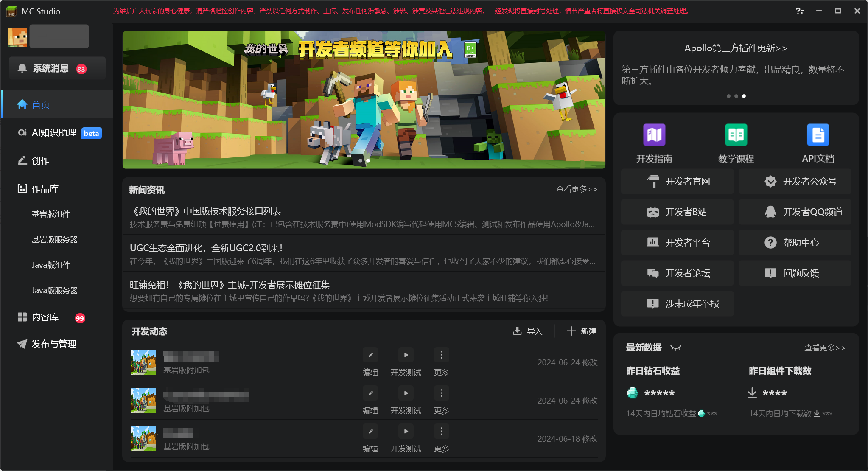The image size is (868, 471).
Task: Click username field beside avatar
Action: (x=59, y=36)
